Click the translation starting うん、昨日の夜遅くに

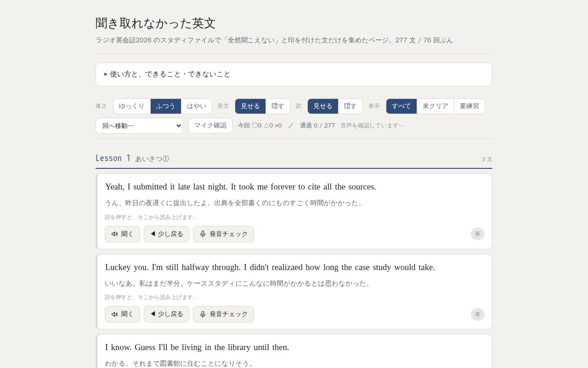tap(235, 203)
